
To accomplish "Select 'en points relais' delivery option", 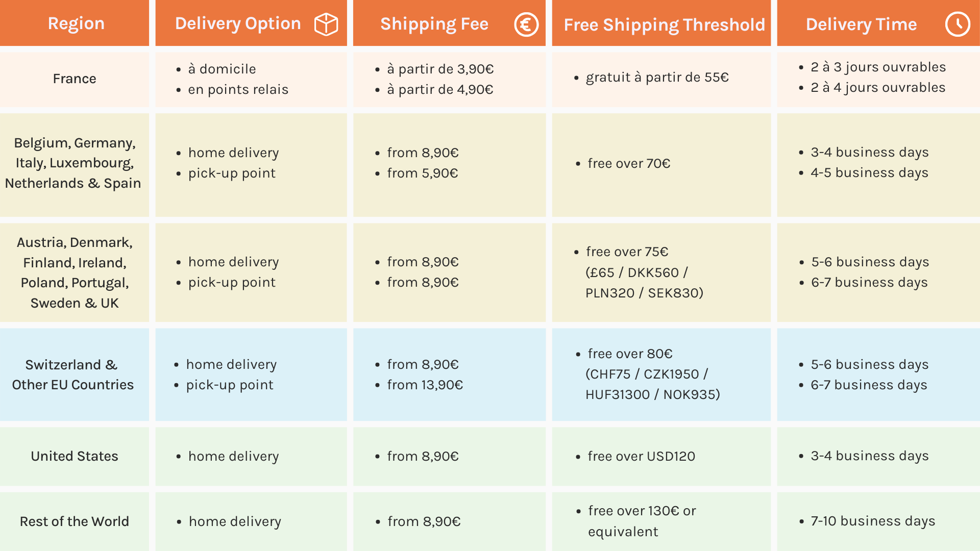I will [x=238, y=89].
